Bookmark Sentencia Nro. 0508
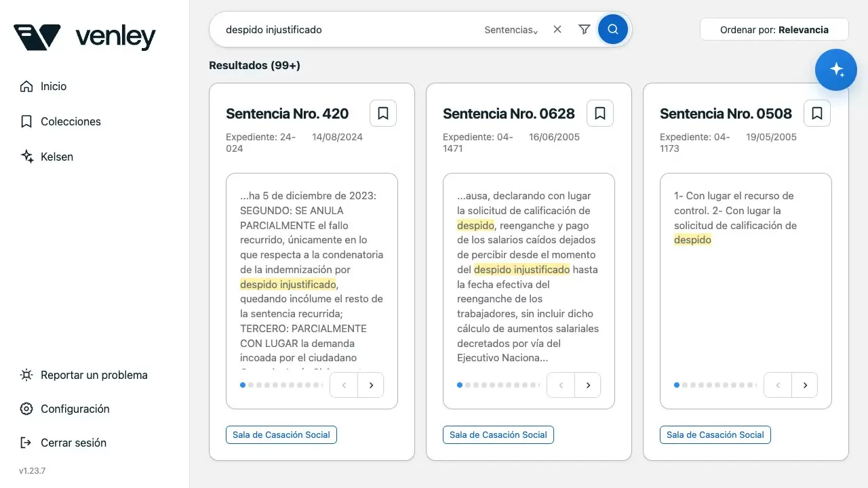The width and height of the screenshot is (868, 488). (817, 113)
